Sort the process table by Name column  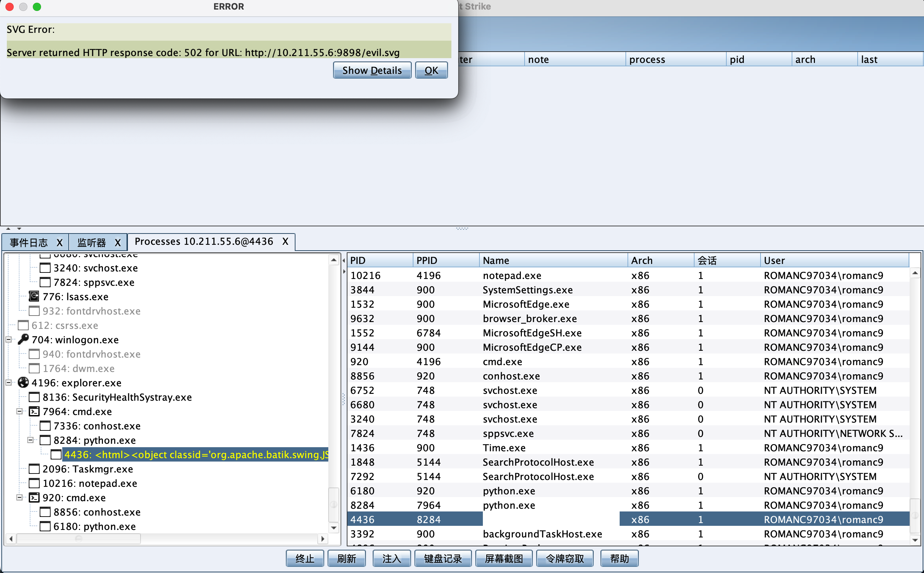[x=553, y=261]
